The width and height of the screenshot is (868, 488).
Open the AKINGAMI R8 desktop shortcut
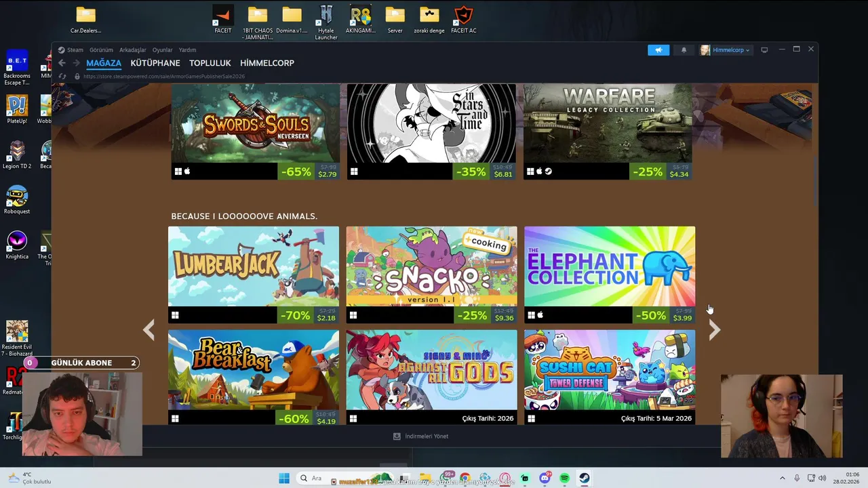point(360,19)
